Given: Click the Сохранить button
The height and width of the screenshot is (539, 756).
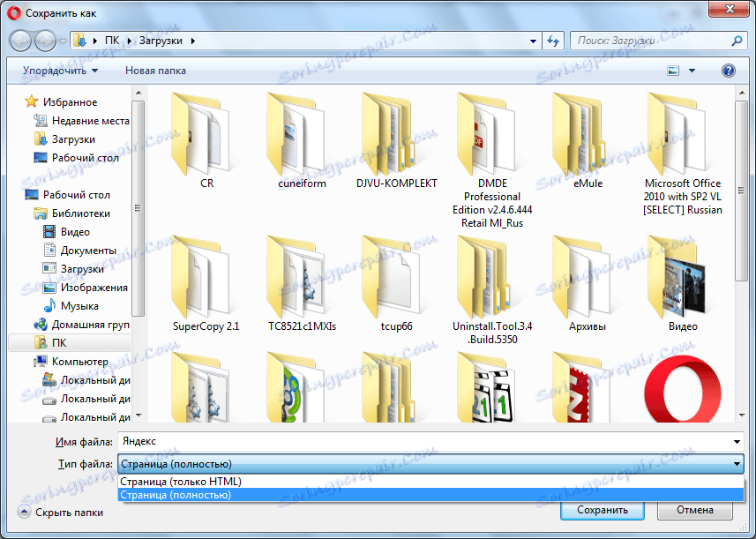Looking at the screenshot, I should pos(603,510).
